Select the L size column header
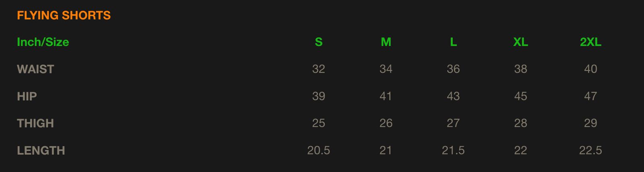The height and width of the screenshot is (172, 644). [x=453, y=42]
